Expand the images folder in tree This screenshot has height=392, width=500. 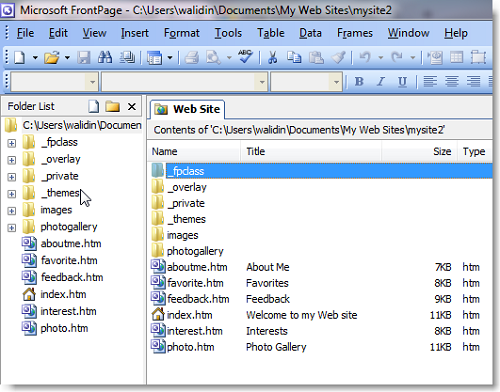tap(12, 211)
